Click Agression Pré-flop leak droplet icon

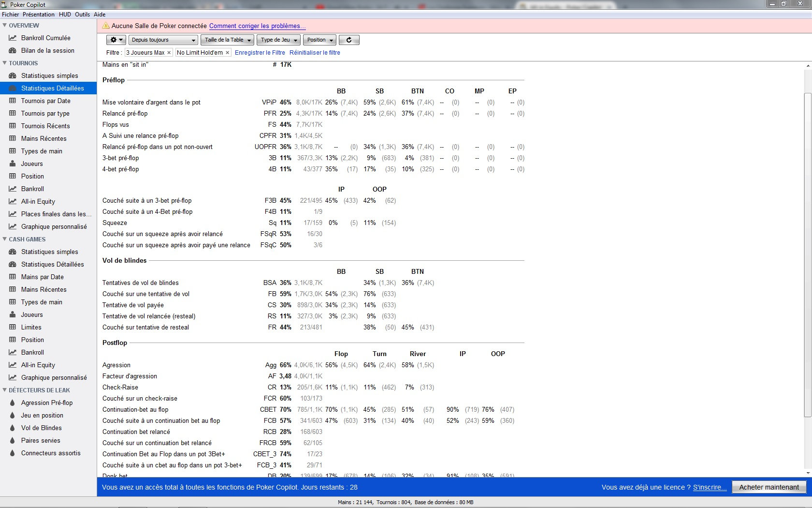point(13,403)
